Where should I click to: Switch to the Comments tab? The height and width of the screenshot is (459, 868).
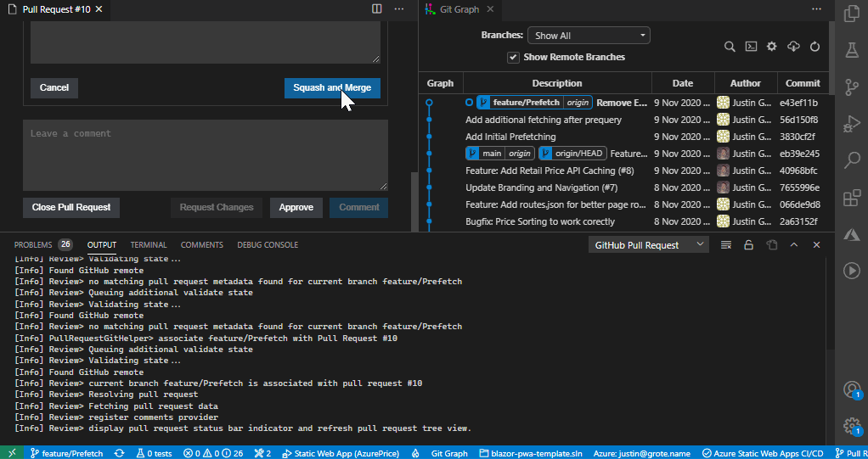click(202, 244)
